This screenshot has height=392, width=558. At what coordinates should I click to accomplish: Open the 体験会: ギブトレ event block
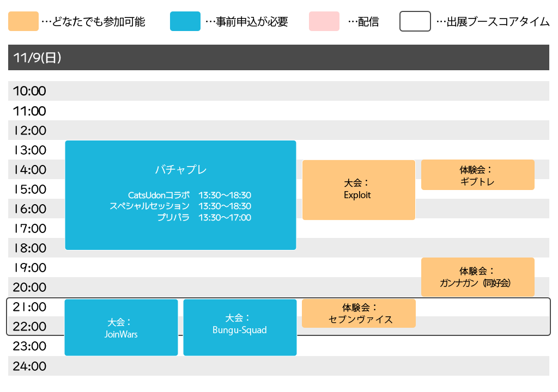(477, 175)
